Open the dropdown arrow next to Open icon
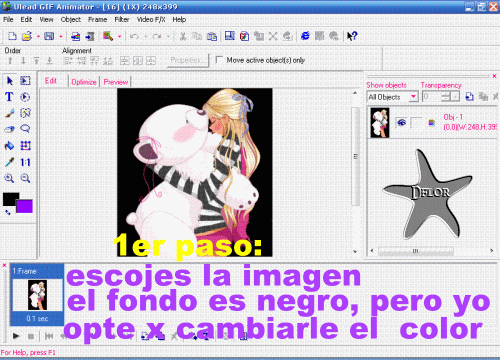The height and width of the screenshot is (360, 500). click(38, 36)
